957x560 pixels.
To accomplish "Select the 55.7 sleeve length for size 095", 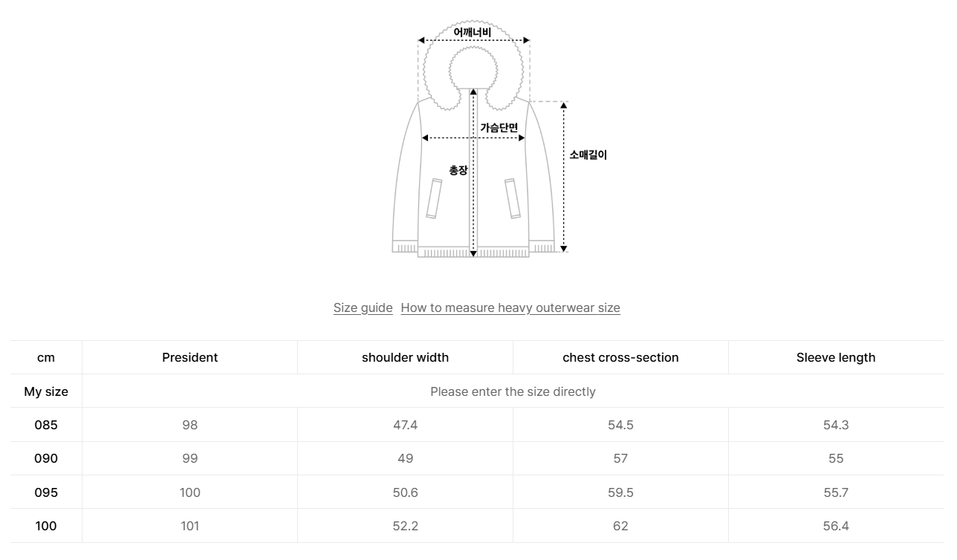I will click(836, 492).
